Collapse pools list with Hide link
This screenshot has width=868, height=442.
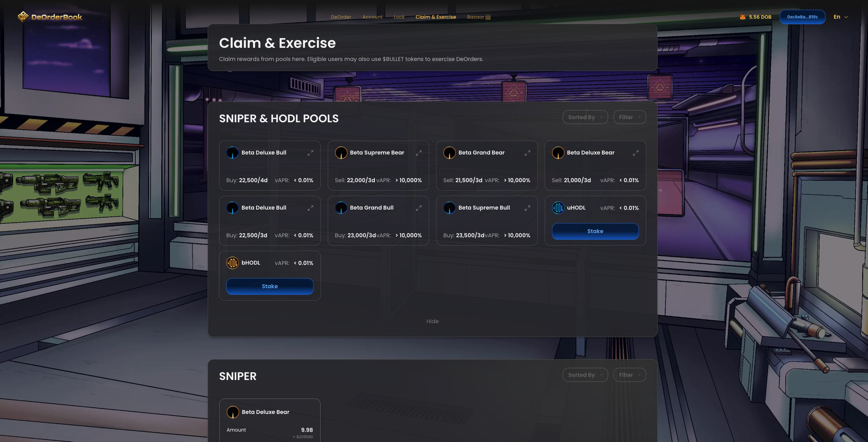(432, 321)
